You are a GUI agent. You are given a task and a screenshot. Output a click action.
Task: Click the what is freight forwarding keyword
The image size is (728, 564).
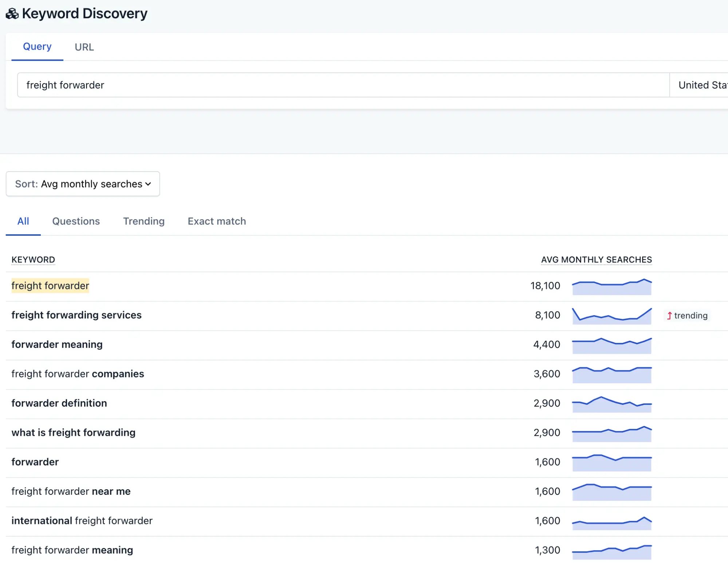point(73,433)
